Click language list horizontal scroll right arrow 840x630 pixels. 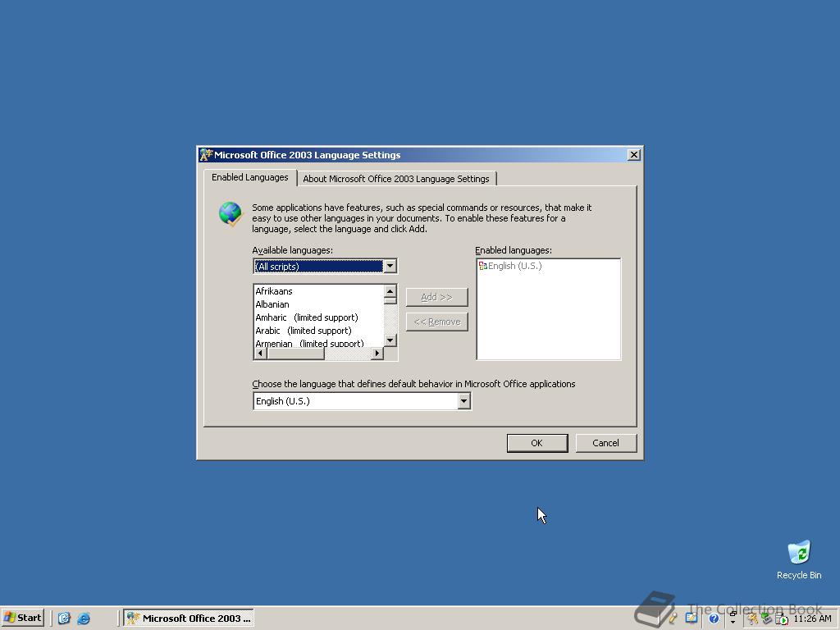[377, 354]
